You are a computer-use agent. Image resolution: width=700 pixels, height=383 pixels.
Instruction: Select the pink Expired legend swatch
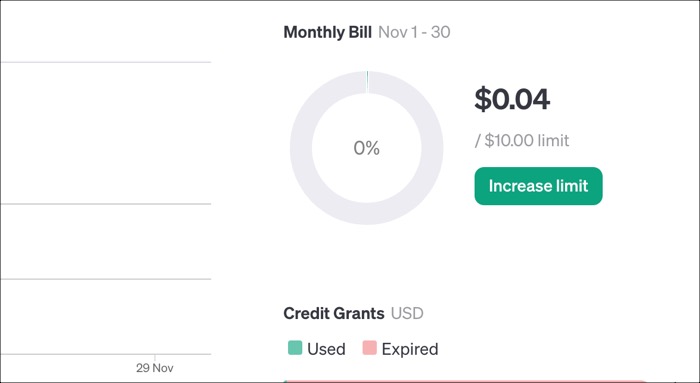[x=369, y=348]
